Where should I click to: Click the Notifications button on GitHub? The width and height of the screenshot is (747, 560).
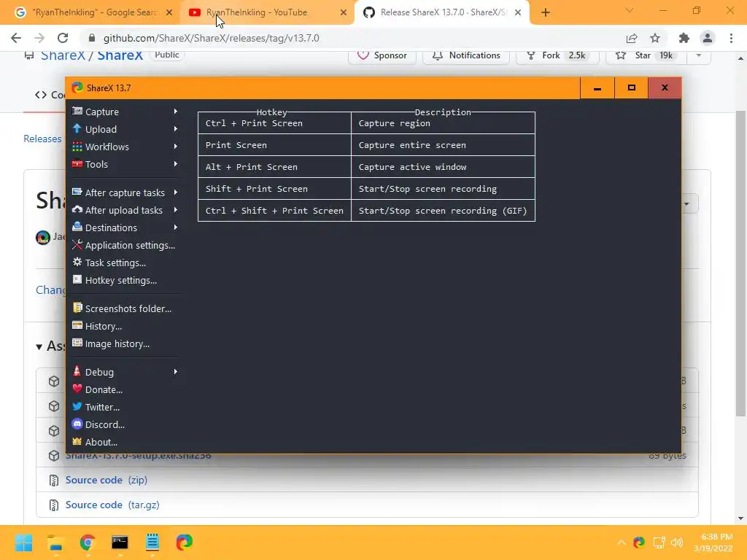[x=466, y=55]
